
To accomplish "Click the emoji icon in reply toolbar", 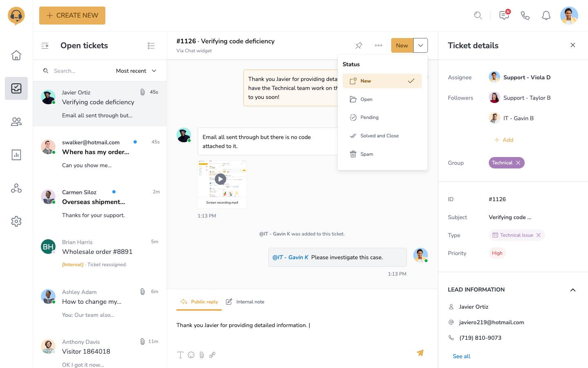I will point(191,355).
